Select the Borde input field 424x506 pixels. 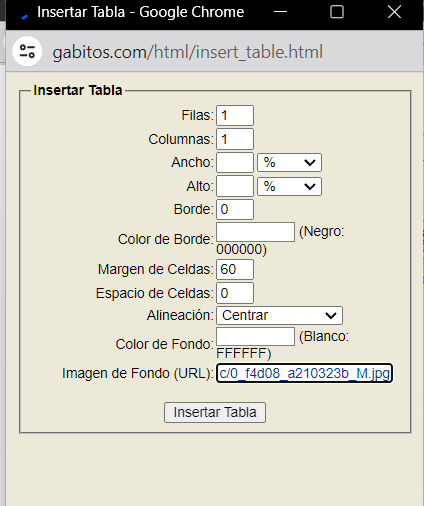(235, 209)
